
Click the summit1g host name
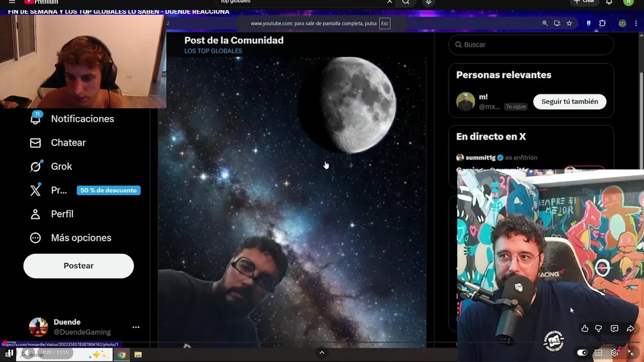[480, 157]
